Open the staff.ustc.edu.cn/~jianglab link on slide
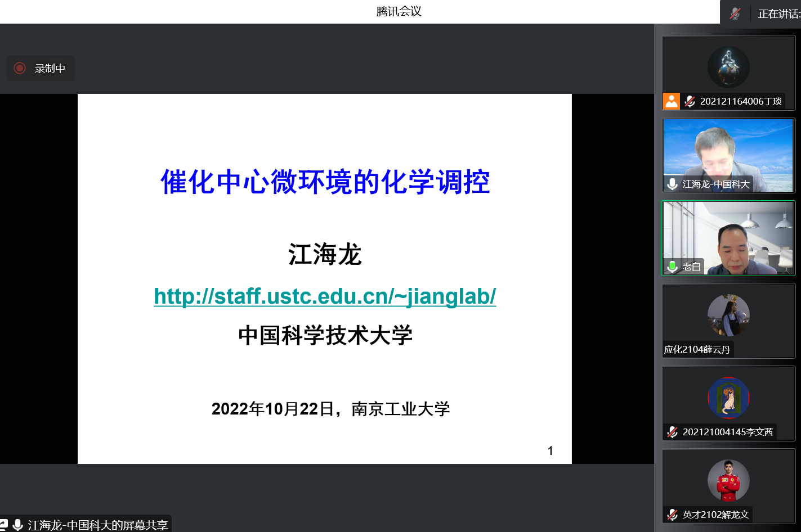The image size is (801, 532). [x=325, y=296]
